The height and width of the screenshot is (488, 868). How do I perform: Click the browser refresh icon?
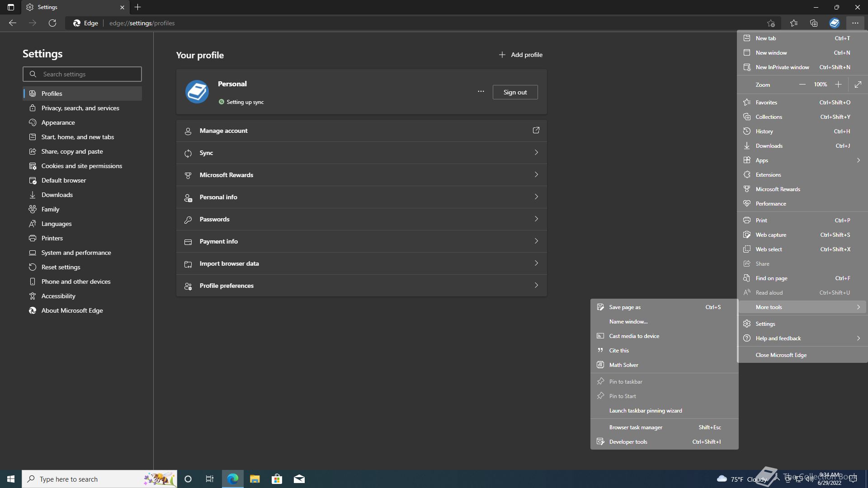click(52, 23)
